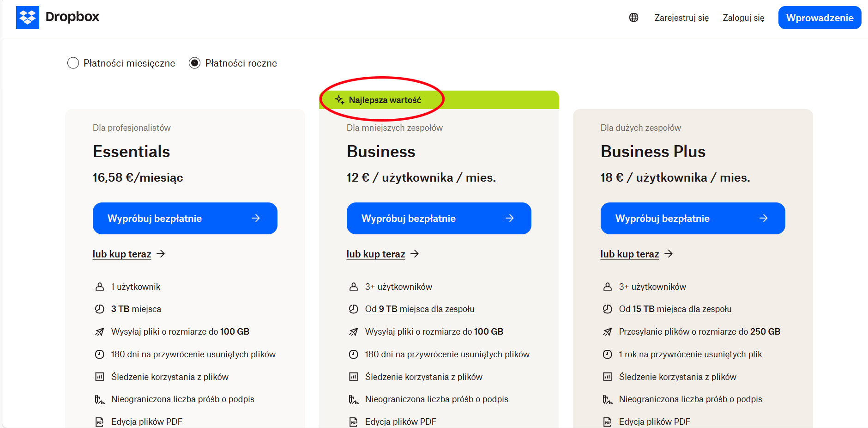
Task: Open the language globe selector
Action: pos(634,18)
